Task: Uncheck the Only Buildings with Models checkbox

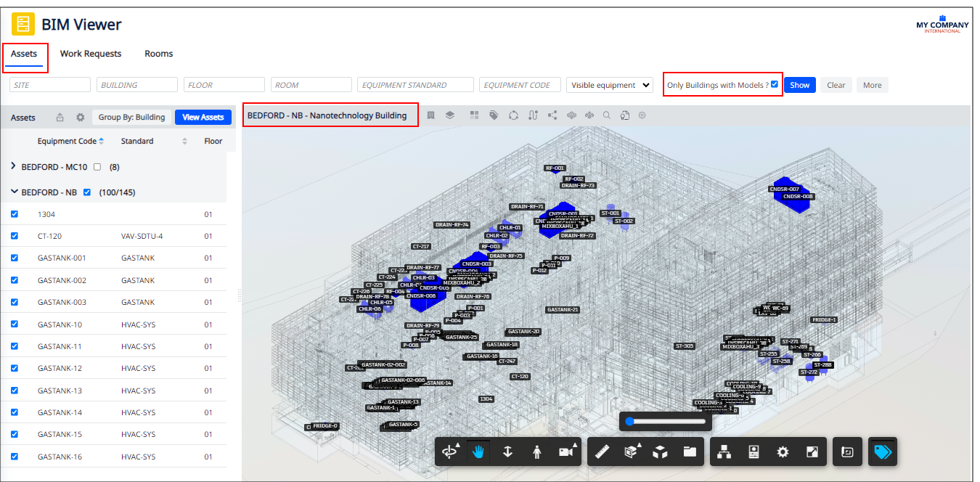Action: point(773,85)
